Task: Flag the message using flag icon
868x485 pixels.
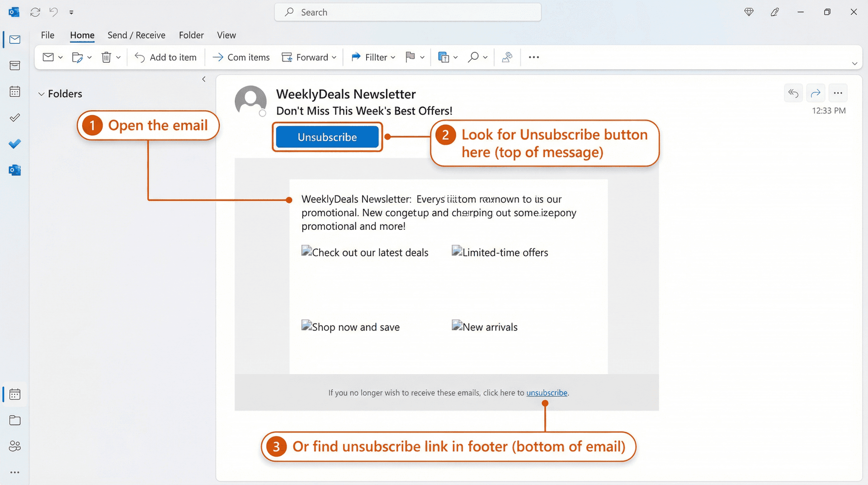Action: point(410,57)
